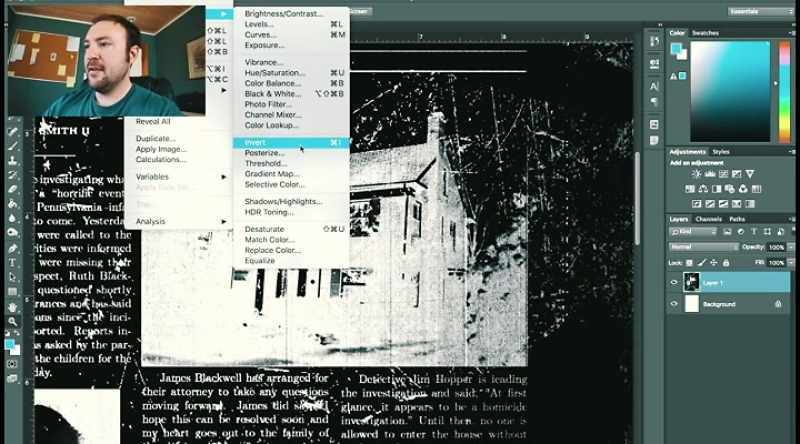Select the Brush tool in the toolbar
Image resolution: width=800 pixels, height=444 pixels.
click(x=12, y=146)
